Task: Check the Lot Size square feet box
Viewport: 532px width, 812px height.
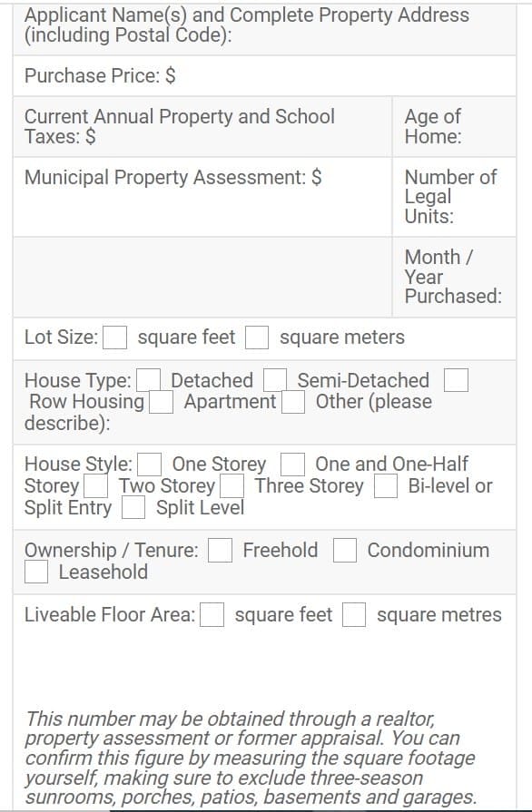Action: click(115, 338)
